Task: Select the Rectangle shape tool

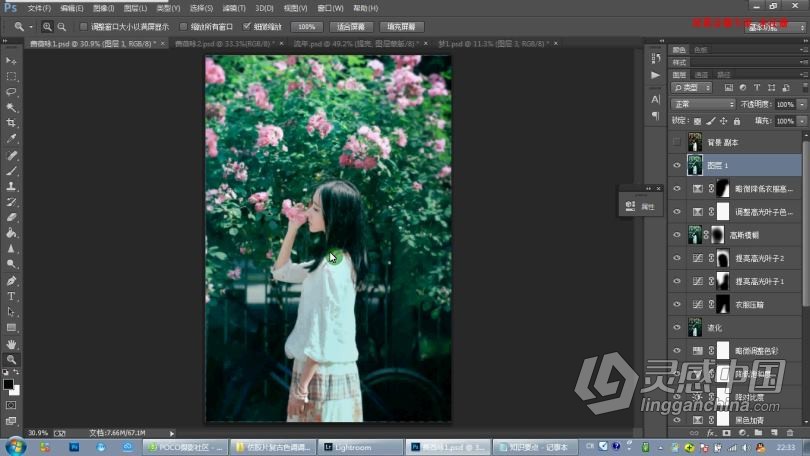Action: (11, 327)
